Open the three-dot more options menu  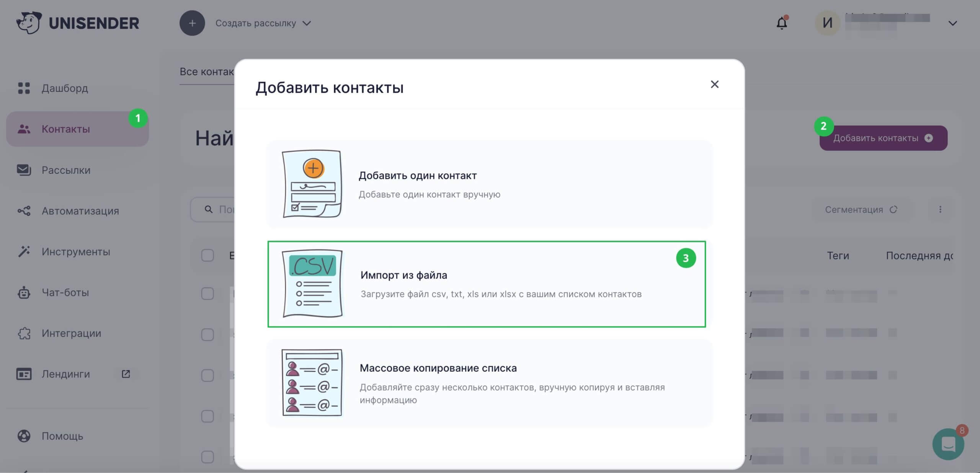(x=940, y=209)
